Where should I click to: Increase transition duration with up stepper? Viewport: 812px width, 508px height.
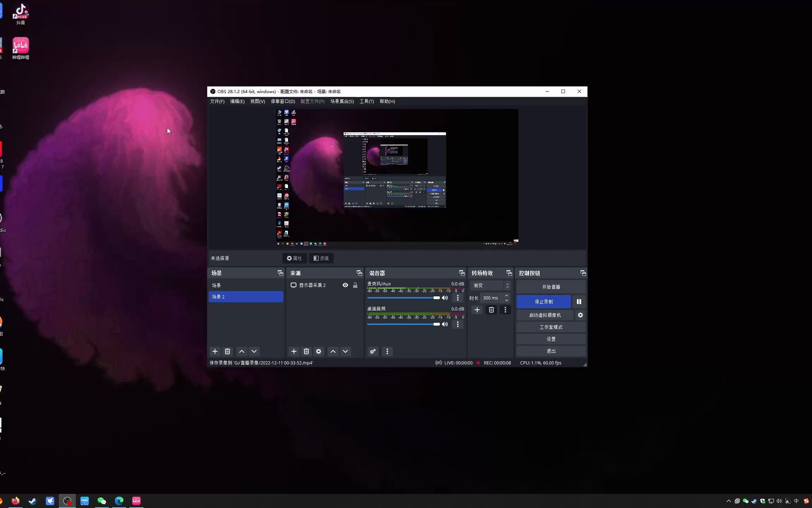click(x=506, y=296)
